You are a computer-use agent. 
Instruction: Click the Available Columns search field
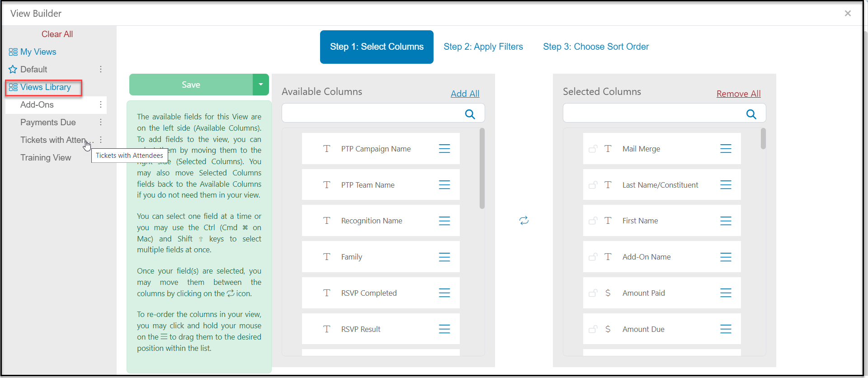coord(383,113)
